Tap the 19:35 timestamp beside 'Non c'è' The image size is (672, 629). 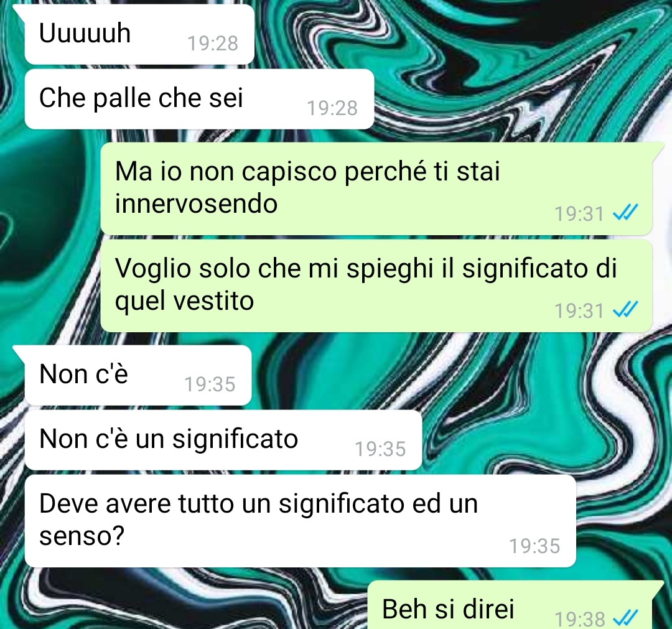[x=210, y=384]
